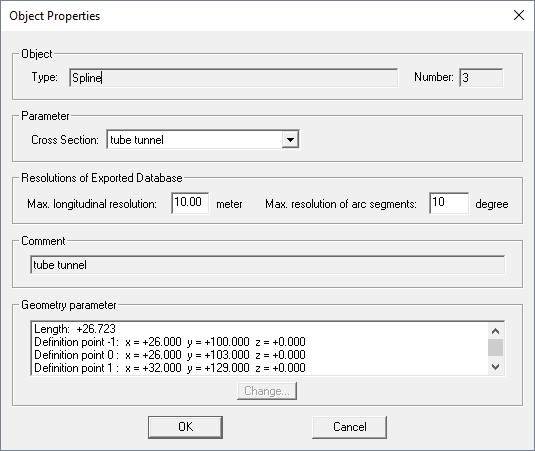
Task: Click the Type field showing Spline
Action: 233,78
